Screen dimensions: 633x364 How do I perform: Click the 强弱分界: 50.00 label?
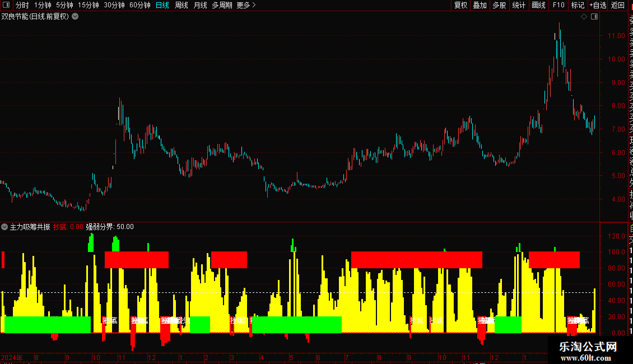pyautogui.click(x=110, y=227)
